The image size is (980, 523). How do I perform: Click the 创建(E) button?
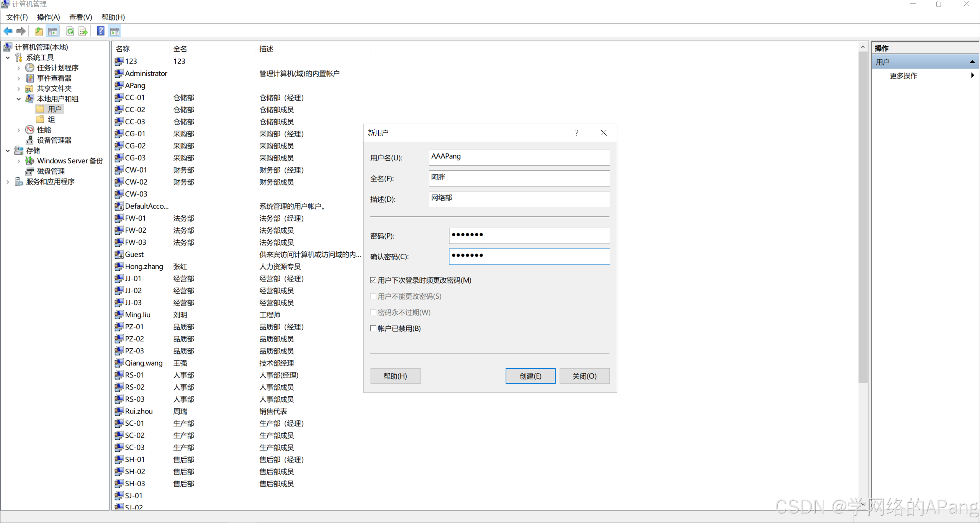pos(530,376)
